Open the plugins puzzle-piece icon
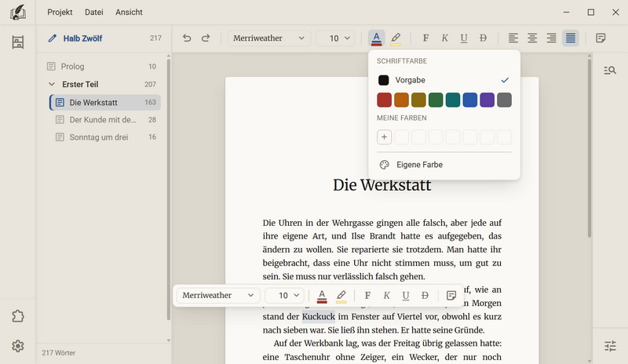628x364 pixels. point(17,316)
